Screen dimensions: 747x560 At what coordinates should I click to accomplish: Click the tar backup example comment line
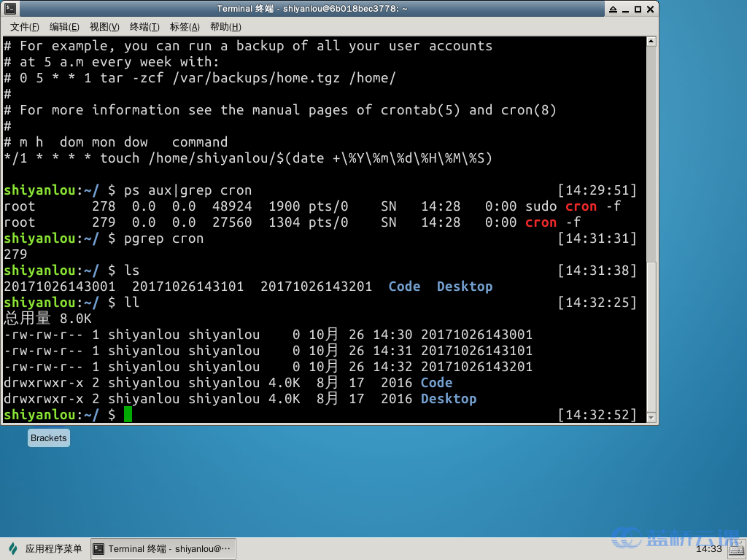tap(200, 78)
